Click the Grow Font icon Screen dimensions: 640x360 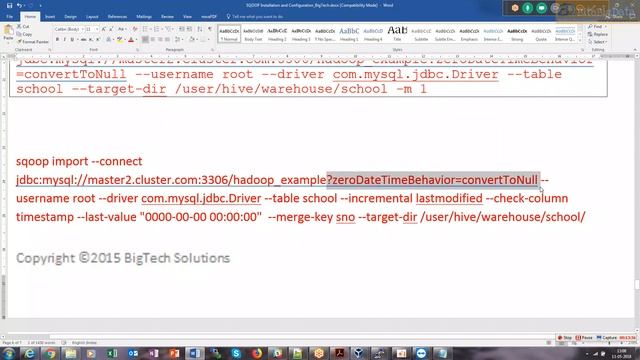[x=103, y=29]
